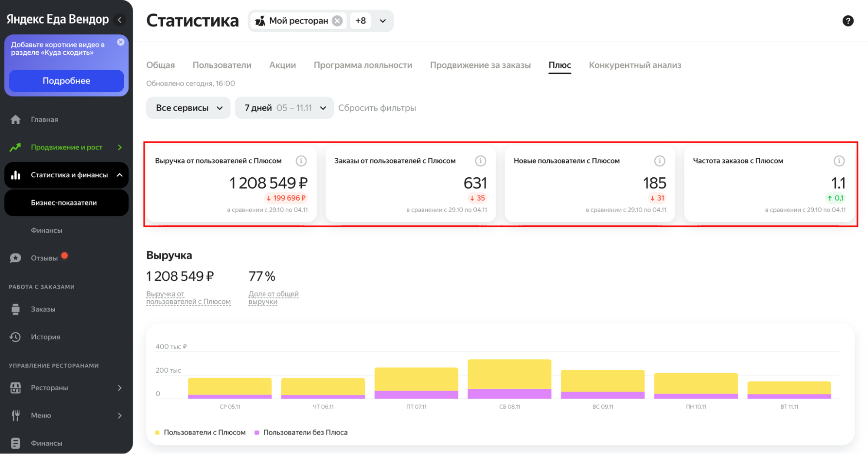Remove the Мой ресторан filter chip
The width and height of the screenshot is (868, 454).
(337, 21)
